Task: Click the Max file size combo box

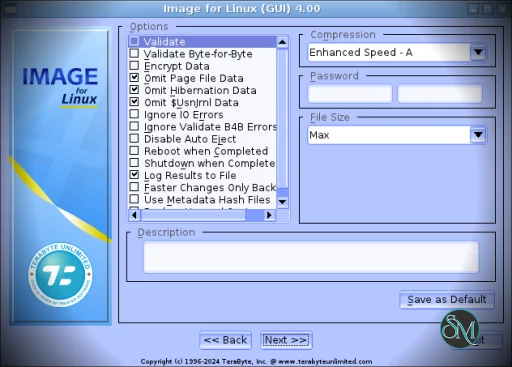Action: [x=397, y=135]
